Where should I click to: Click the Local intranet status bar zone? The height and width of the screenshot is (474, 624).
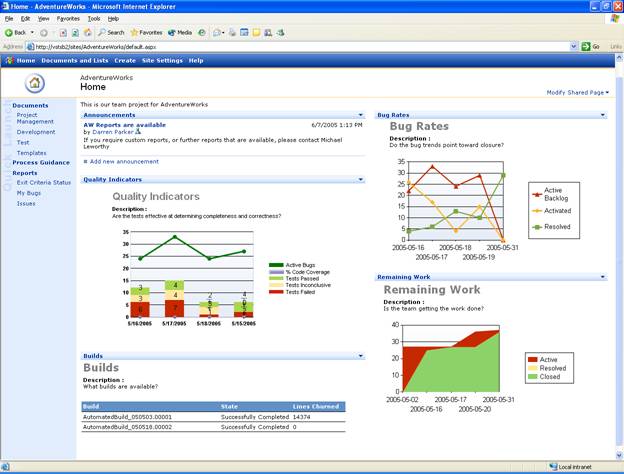coord(570,467)
